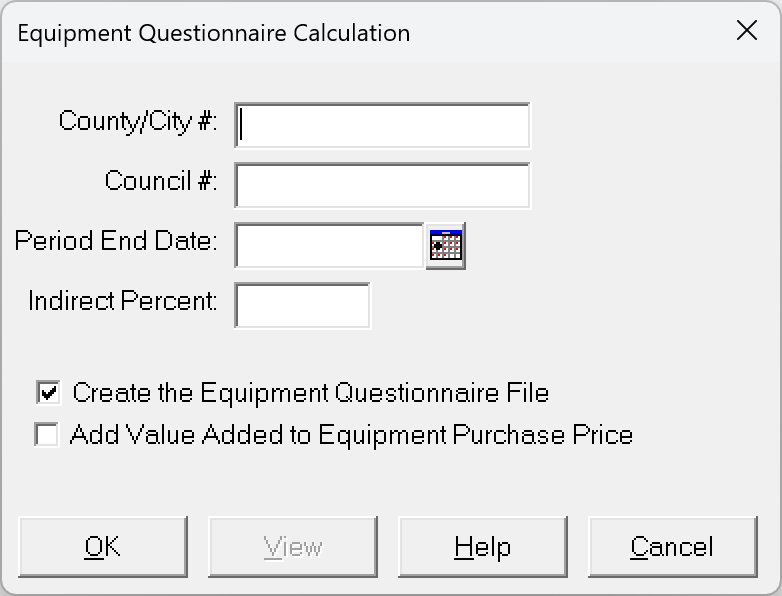Open Help for this dialog
Screen dimensions: 782x596
[482, 547]
